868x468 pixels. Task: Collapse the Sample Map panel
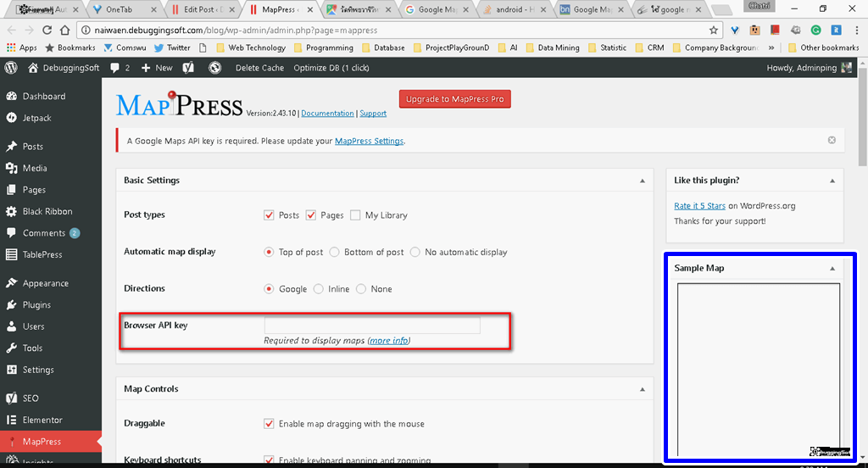832,269
